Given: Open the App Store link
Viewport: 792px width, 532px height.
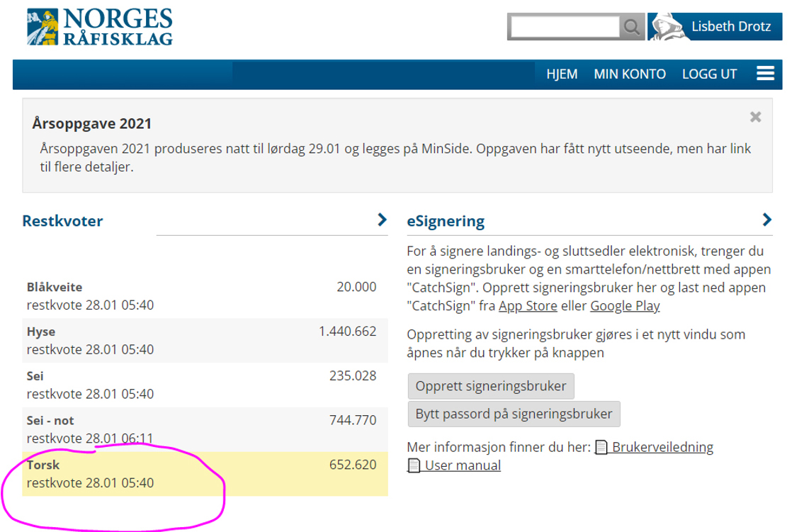Looking at the screenshot, I should 526,306.
